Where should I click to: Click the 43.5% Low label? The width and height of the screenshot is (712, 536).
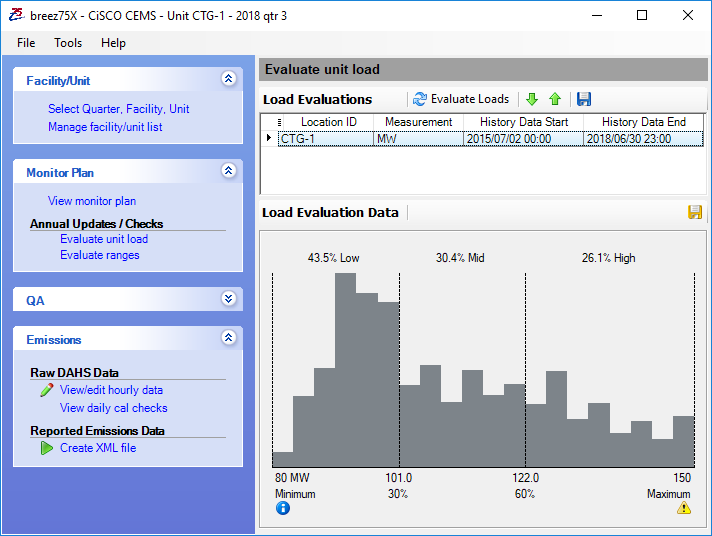coord(333,258)
